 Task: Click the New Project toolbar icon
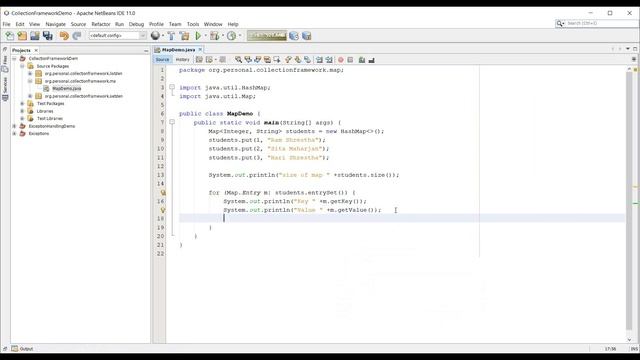point(22,36)
